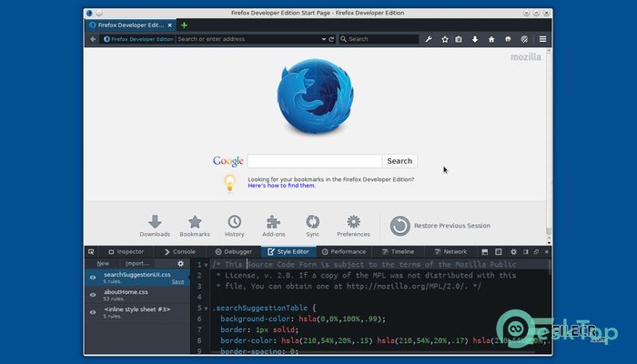Close the Firefox Developer Edition tab
This screenshot has width=637, height=364.
point(170,25)
